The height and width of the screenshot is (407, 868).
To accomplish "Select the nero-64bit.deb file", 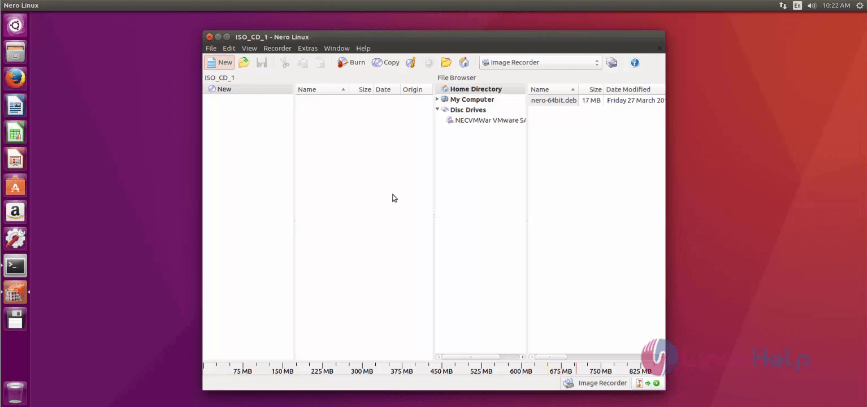I will click(x=553, y=100).
